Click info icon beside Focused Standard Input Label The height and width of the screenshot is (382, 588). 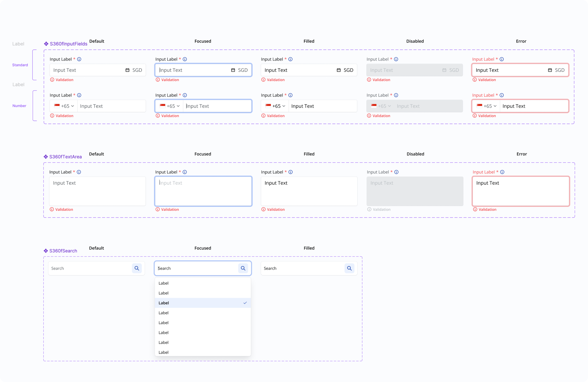tap(185, 59)
